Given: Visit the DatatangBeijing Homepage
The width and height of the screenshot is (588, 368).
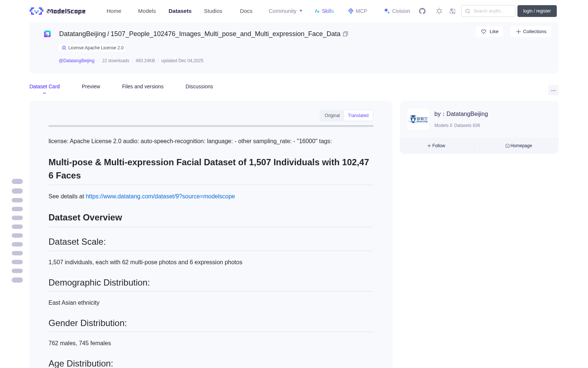Looking at the screenshot, I should click(x=519, y=146).
